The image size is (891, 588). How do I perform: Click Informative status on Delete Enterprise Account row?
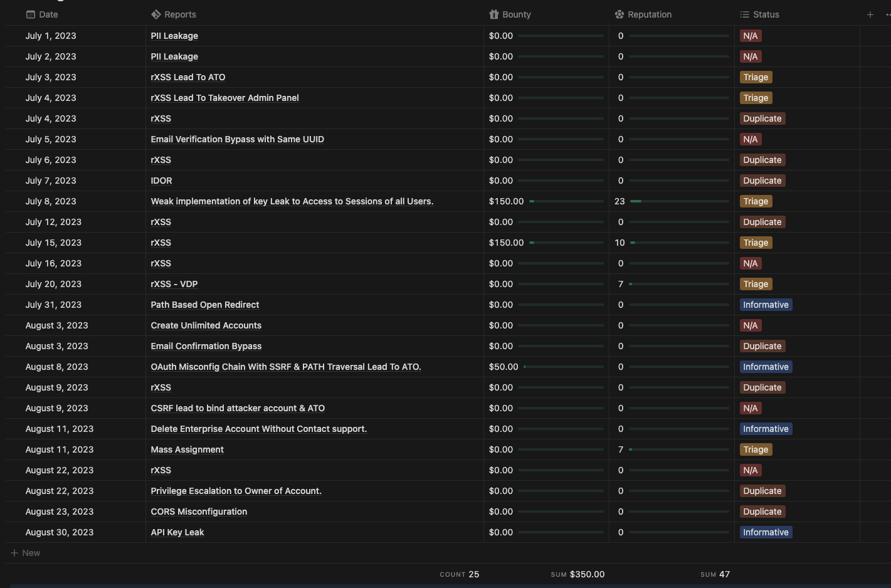pos(766,429)
